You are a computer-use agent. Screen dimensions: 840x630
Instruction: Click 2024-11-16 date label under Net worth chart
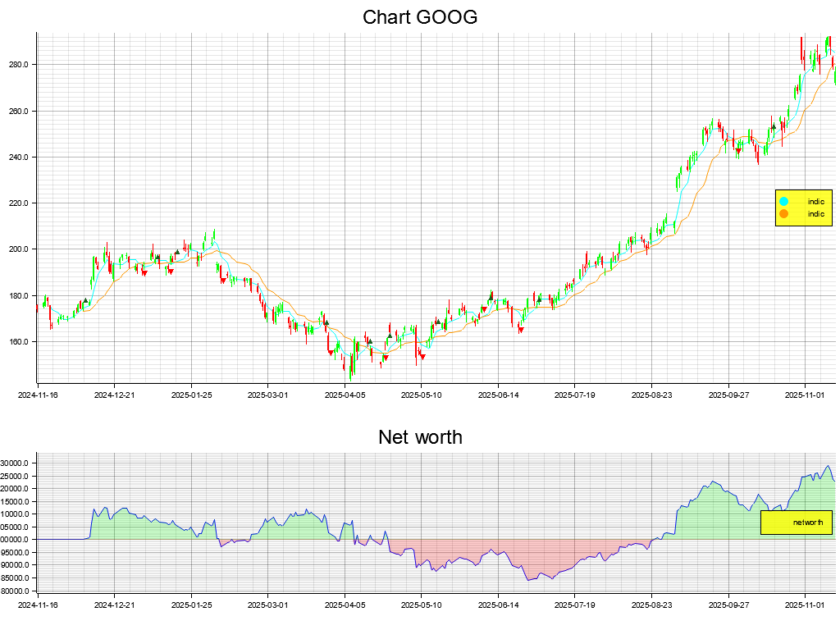38,605
